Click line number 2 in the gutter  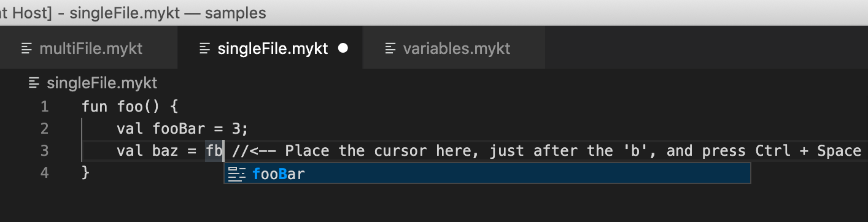point(44,129)
